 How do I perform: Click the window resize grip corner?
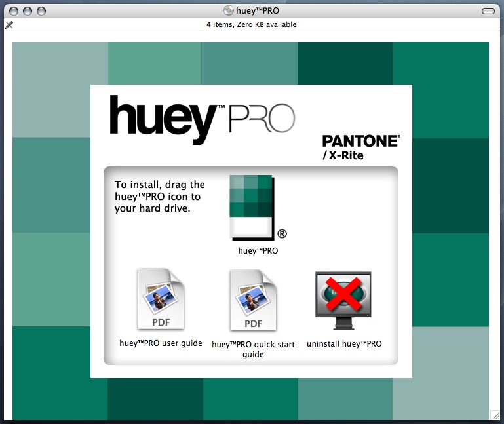point(495,414)
